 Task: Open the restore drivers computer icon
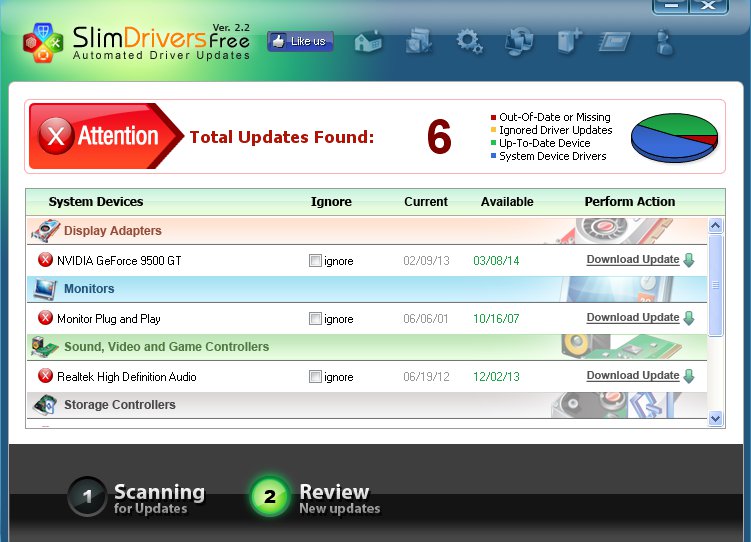[520, 41]
